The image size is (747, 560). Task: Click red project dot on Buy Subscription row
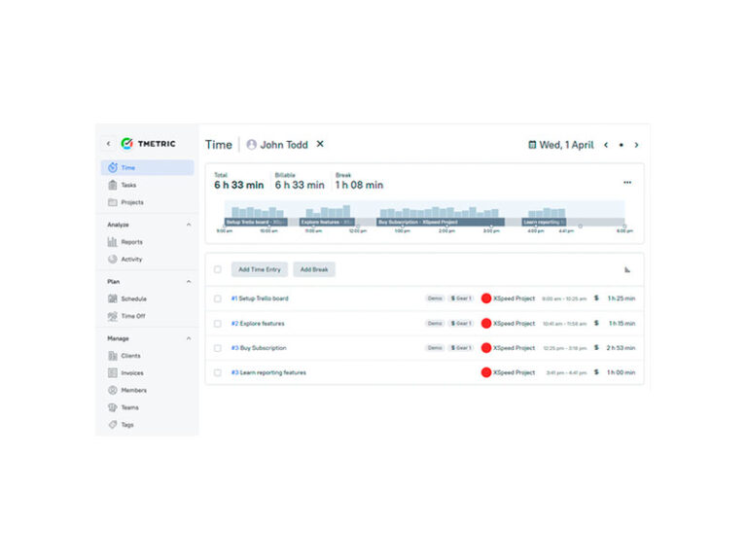[x=486, y=348]
